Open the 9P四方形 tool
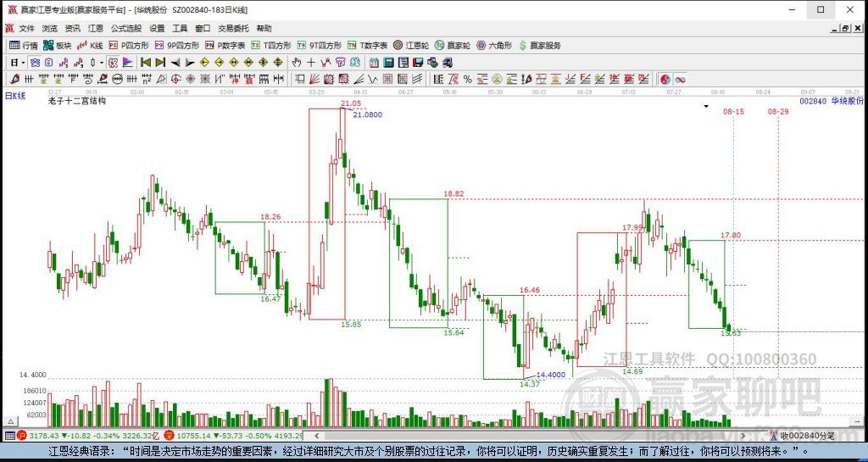The image size is (868, 462). pos(176,46)
